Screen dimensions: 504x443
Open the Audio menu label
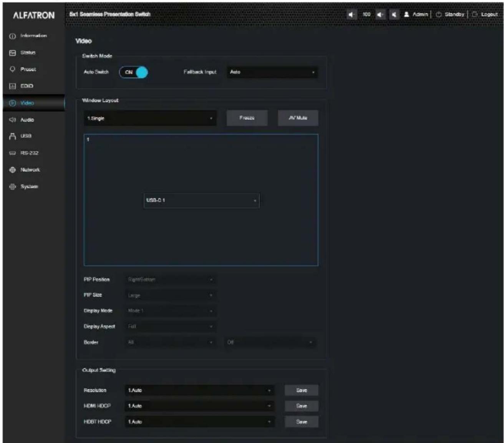(x=27, y=120)
